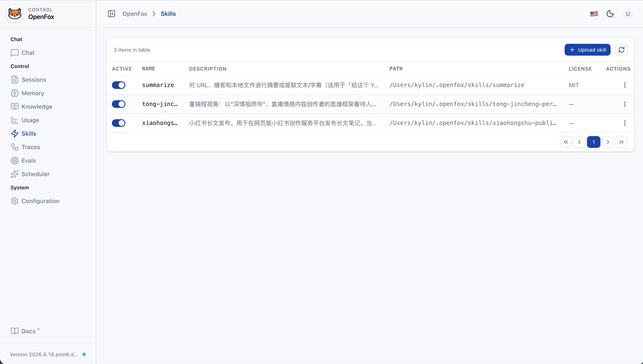Open the Knowledge section

tap(36, 106)
